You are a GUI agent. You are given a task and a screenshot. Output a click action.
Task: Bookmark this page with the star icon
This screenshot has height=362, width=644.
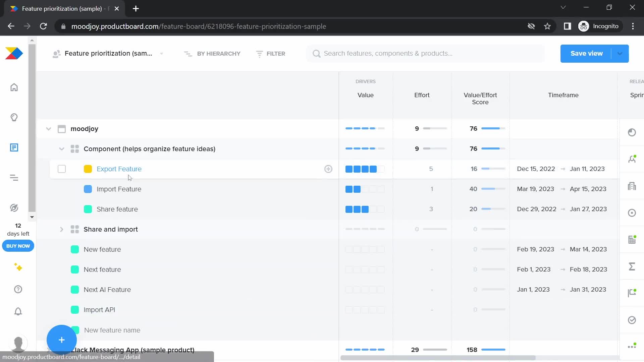547,26
